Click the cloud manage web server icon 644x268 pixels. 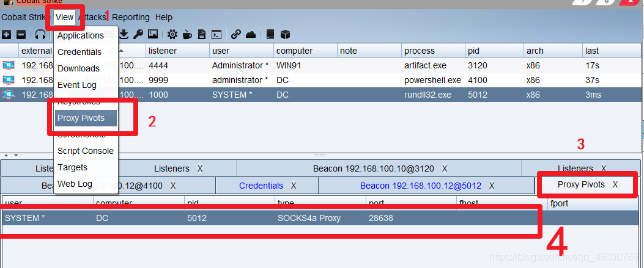(x=251, y=35)
